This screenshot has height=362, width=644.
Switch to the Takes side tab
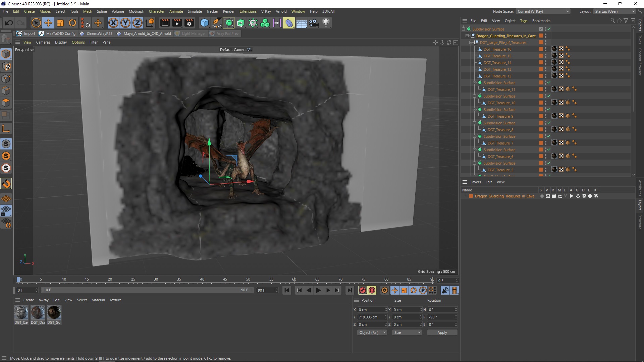click(640, 40)
